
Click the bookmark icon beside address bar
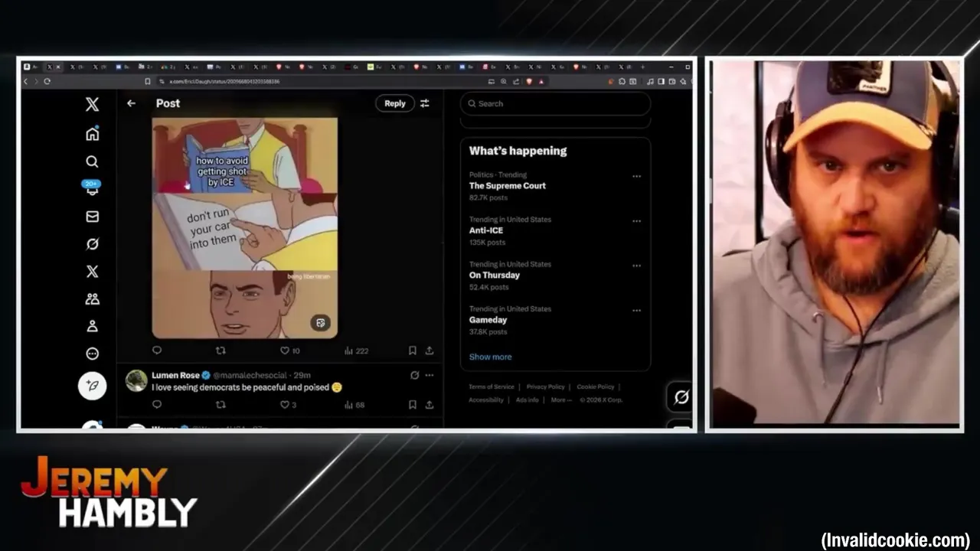(148, 81)
